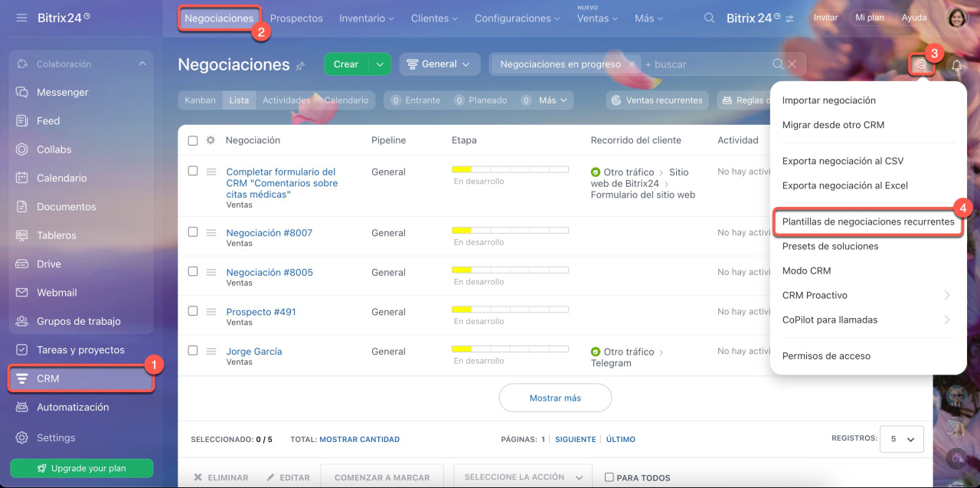Click the magnifier icon in filter search box

[x=778, y=64]
